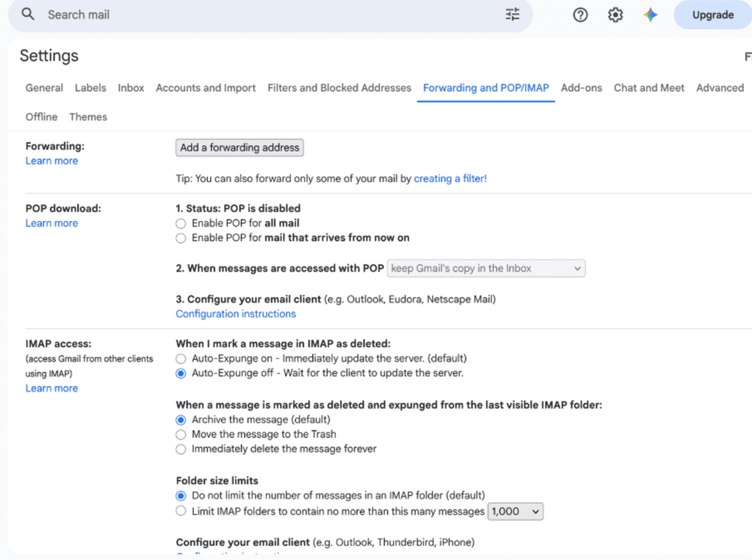Switch to the Labels tab
The height and width of the screenshot is (560, 752).
90,88
